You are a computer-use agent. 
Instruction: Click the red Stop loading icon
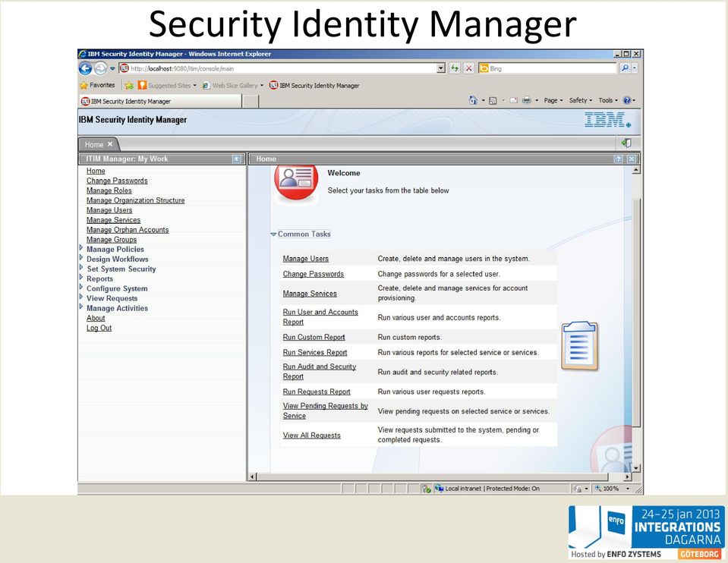coord(469,69)
